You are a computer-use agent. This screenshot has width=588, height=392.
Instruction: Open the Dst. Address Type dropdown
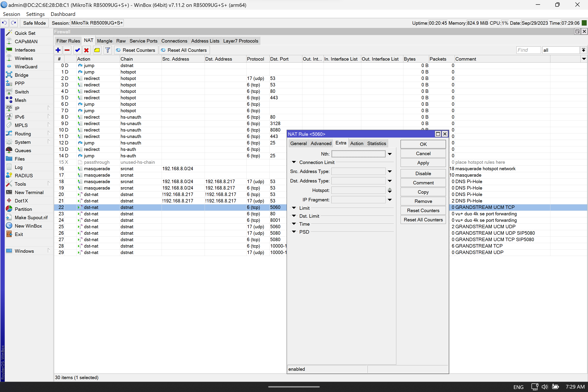(x=390, y=181)
